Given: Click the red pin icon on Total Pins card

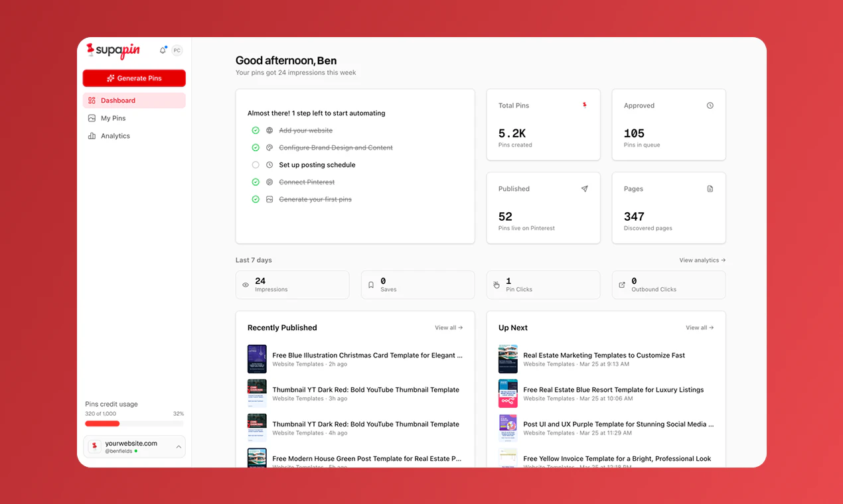Looking at the screenshot, I should [x=584, y=105].
